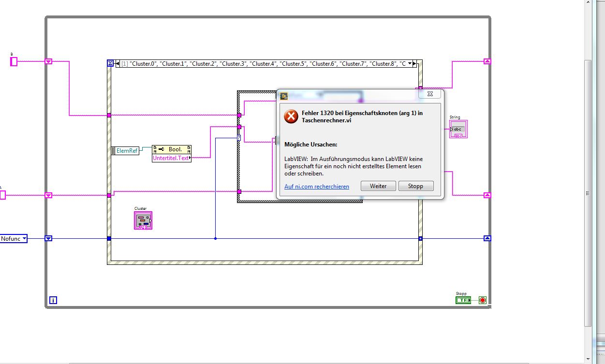Screen dimensions: 605x364
Task: Click the red error icon in the dialog
Action: pyautogui.click(x=291, y=116)
